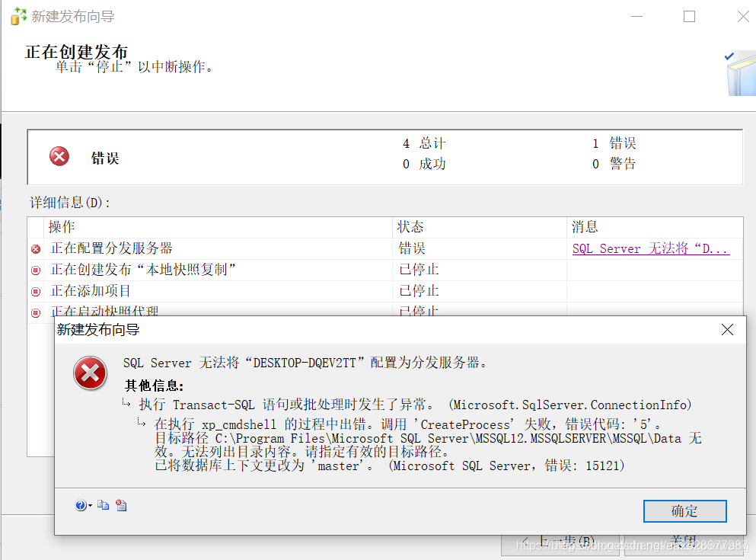Open the help icon in error dialog
This screenshot has width=756, height=560.
pos(81,505)
